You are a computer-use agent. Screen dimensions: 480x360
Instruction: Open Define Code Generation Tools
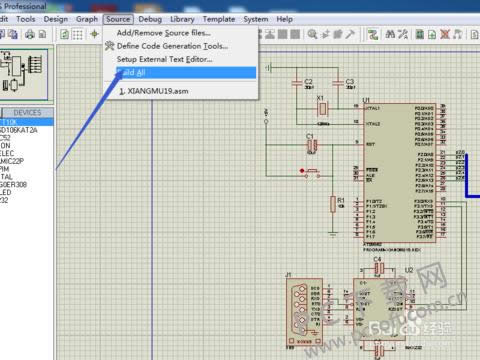coord(172,46)
